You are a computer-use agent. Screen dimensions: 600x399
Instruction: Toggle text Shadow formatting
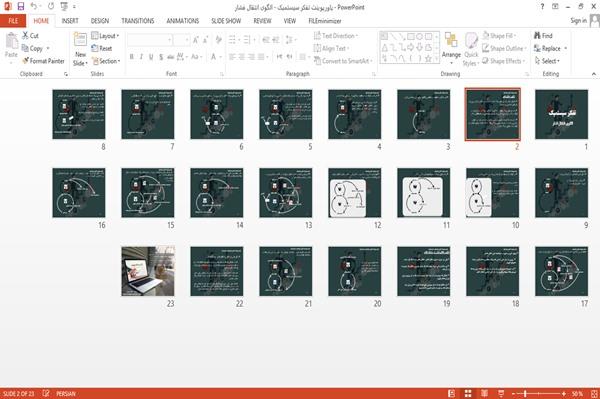pyautogui.click(x=161, y=57)
